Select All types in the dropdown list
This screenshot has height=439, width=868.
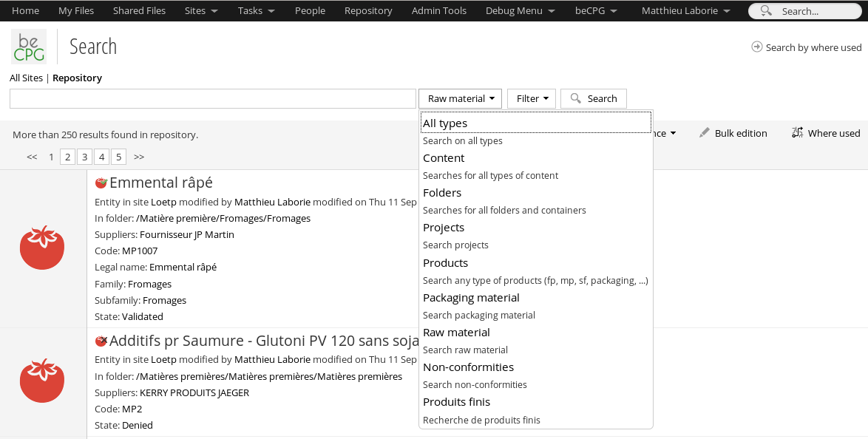tap(445, 123)
